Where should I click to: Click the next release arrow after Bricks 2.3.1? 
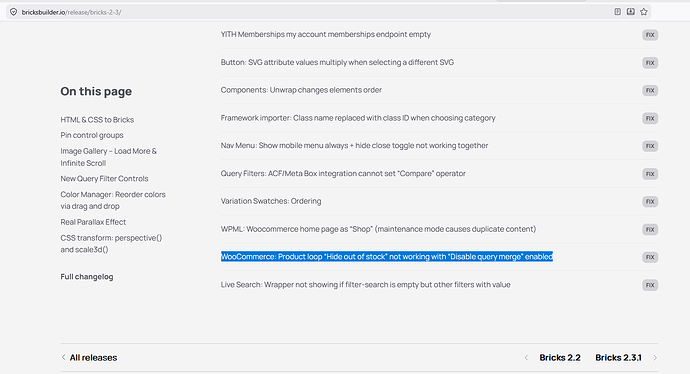pos(655,358)
